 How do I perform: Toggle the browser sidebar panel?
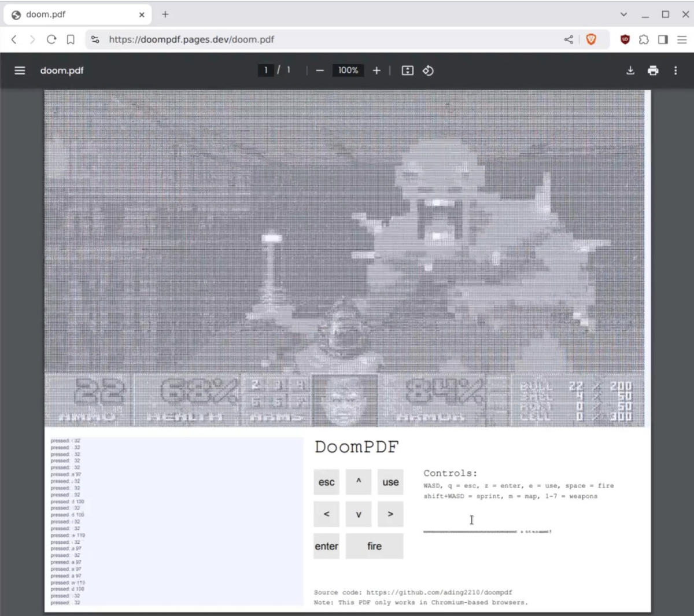click(663, 39)
